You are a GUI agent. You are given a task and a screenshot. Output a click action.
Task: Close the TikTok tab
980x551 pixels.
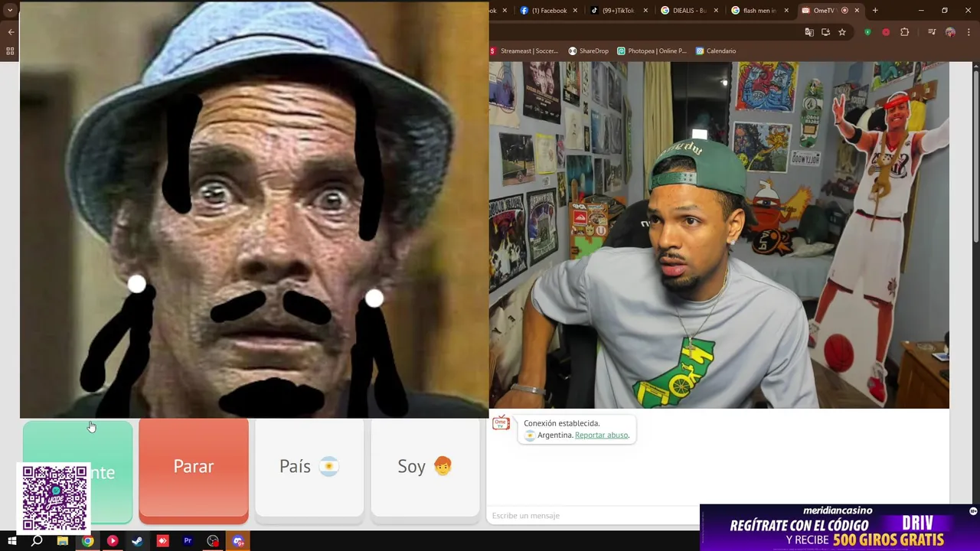click(x=645, y=11)
